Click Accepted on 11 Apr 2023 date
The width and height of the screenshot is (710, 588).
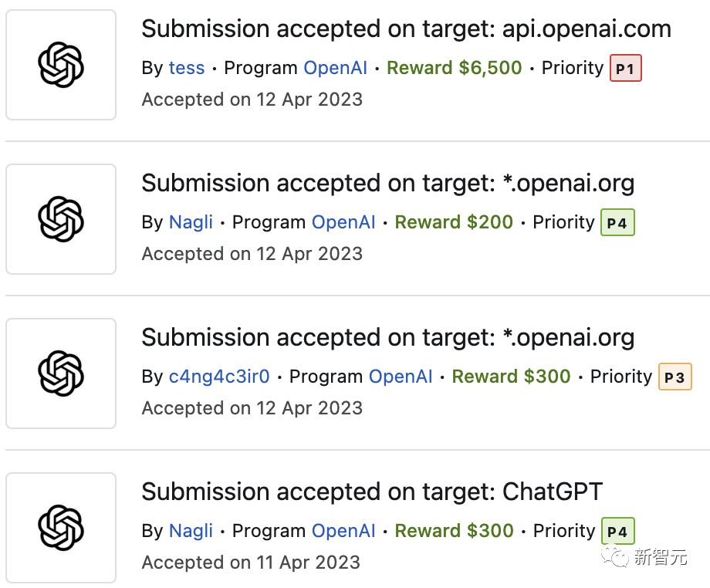(x=251, y=563)
